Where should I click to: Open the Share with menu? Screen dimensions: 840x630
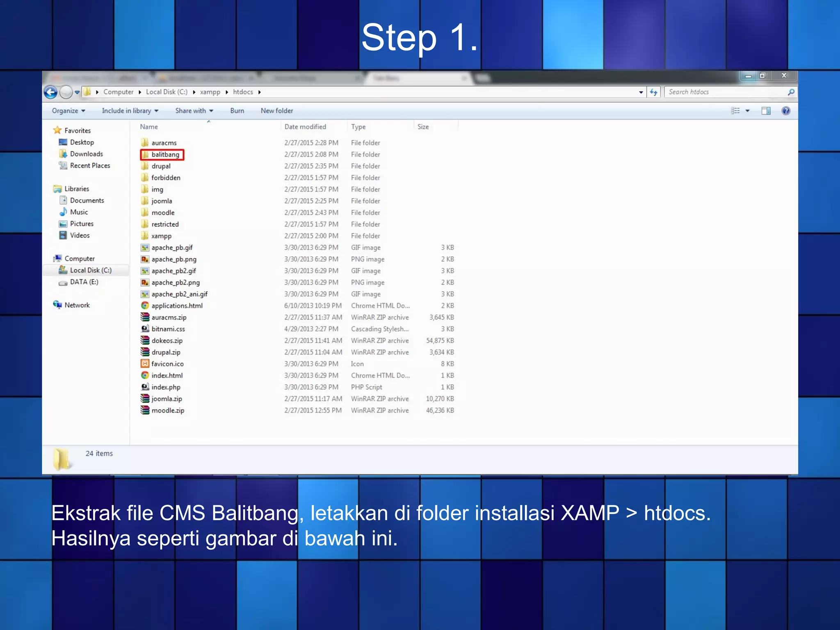coord(194,111)
